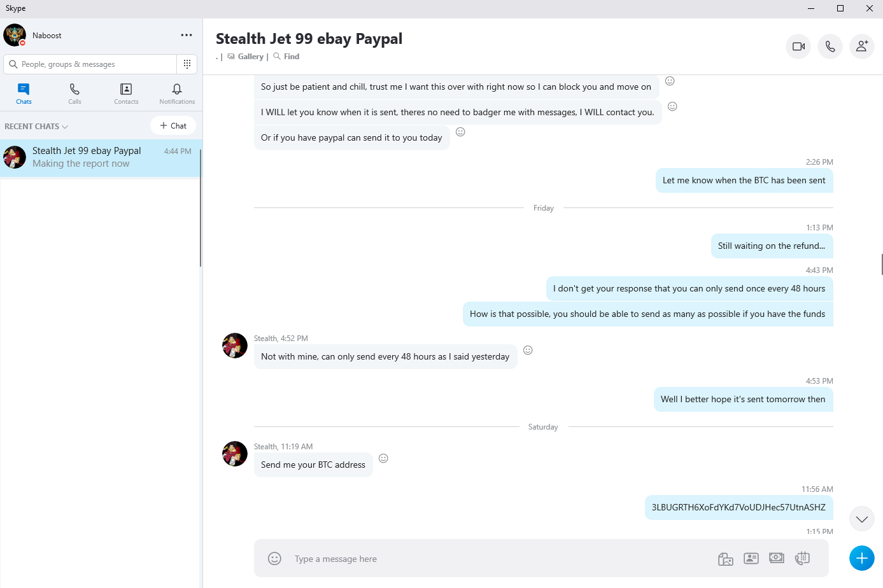Viewport: 883px width, 588px height.
Task: View the Notifications tab
Action: click(x=177, y=94)
